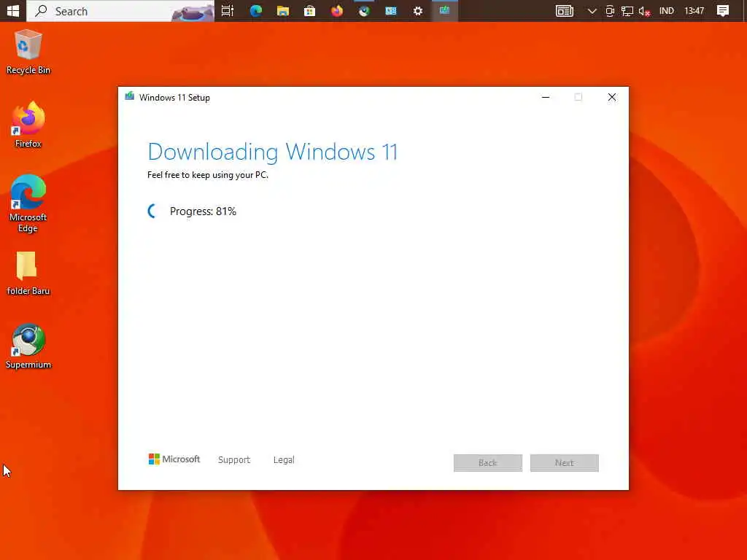The width and height of the screenshot is (747, 560).
Task: Click the disabled maximize button in Setup
Action: (x=578, y=97)
